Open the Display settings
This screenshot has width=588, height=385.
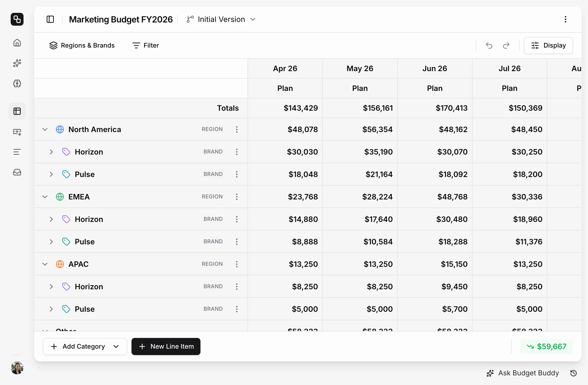(x=548, y=45)
